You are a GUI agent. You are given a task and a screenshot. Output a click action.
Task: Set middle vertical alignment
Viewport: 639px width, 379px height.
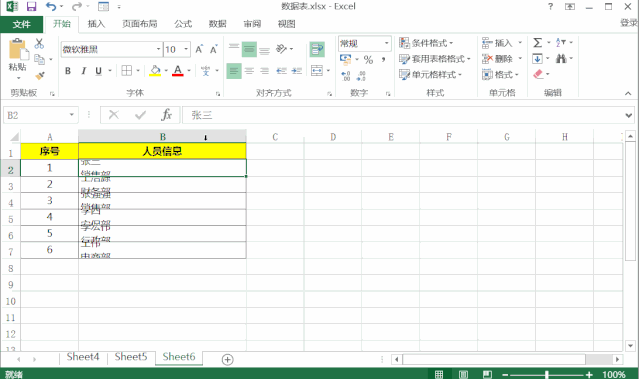point(249,49)
